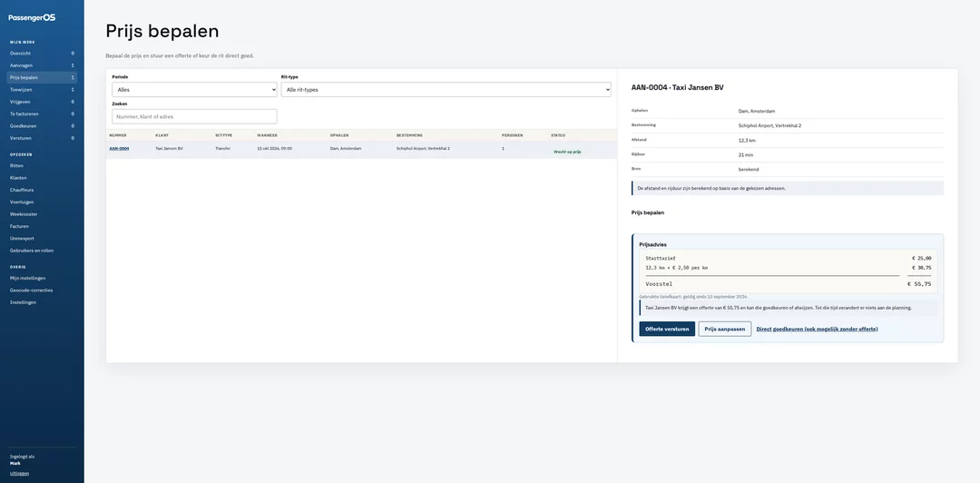Click the PassengerOS logo
980x483 pixels.
click(32, 17)
